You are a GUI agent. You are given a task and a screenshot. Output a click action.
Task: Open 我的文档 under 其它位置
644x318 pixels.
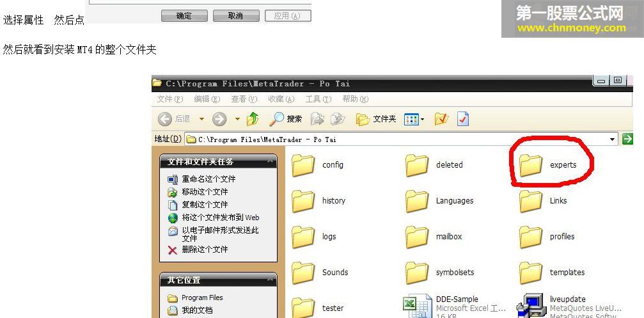coord(197,310)
